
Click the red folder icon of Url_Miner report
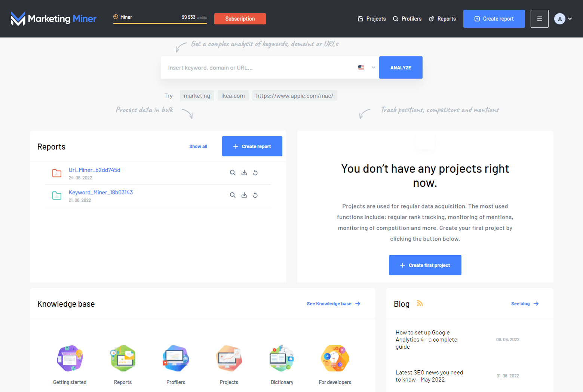click(x=57, y=173)
